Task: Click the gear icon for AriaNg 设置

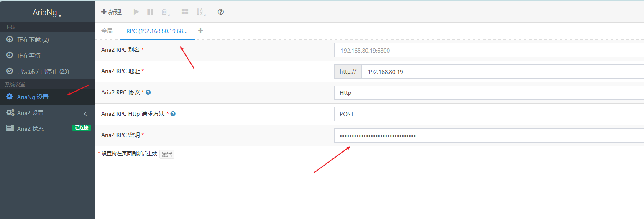Action: (9, 97)
